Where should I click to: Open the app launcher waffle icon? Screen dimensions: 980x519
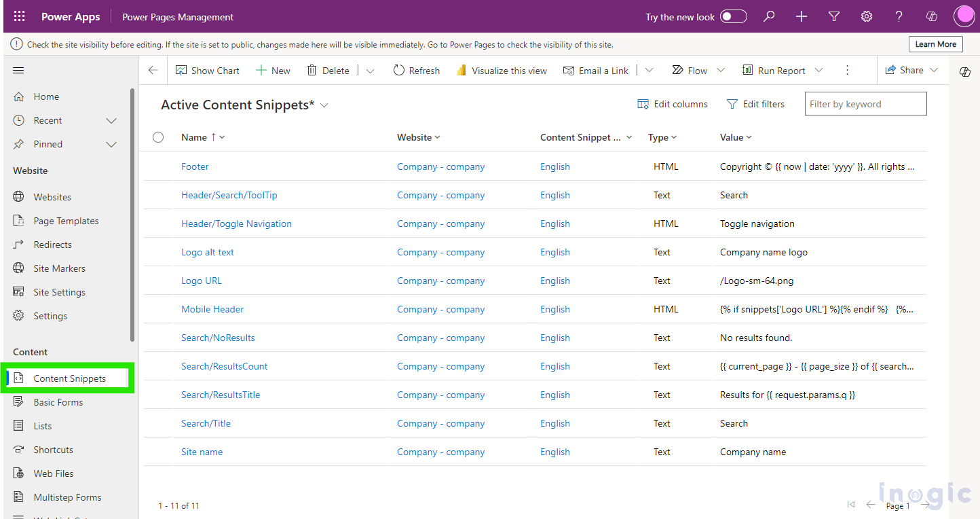(x=19, y=16)
